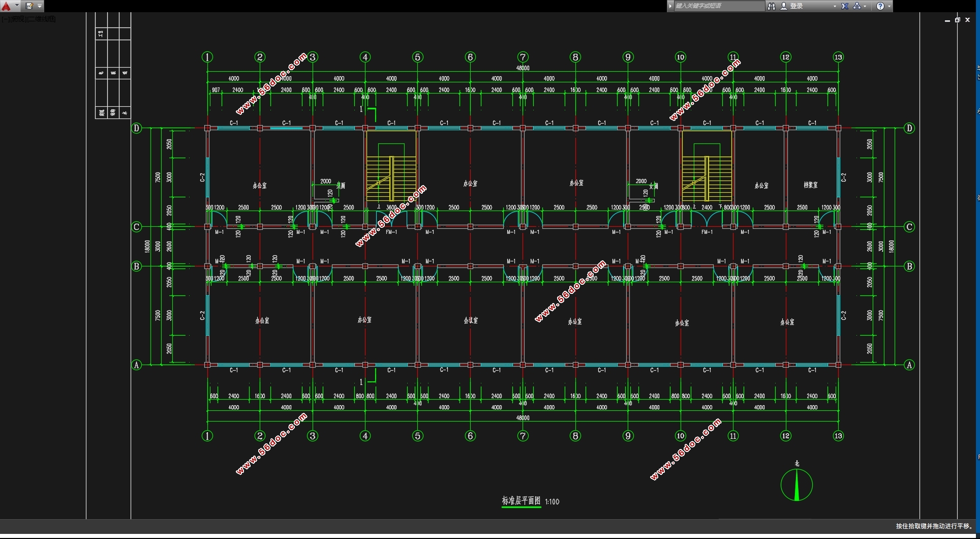Click the user account silhouette icon
Viewport: 980px width, 539px height.
pos(784,6)
